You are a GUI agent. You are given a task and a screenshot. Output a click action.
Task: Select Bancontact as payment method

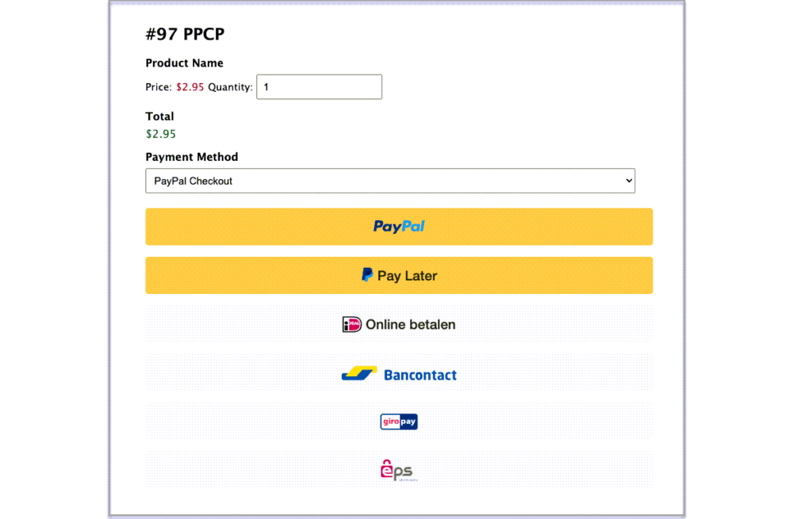(x=399, y=373)
